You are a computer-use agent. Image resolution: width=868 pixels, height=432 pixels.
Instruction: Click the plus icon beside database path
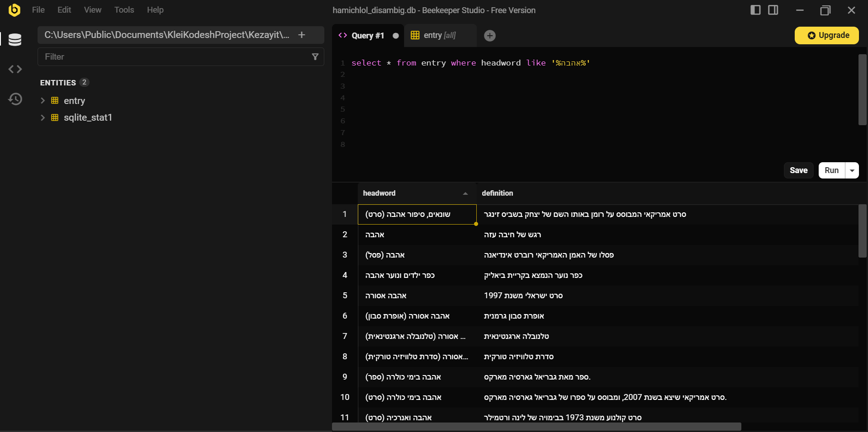pyautogui.click(x=302, y=35)
